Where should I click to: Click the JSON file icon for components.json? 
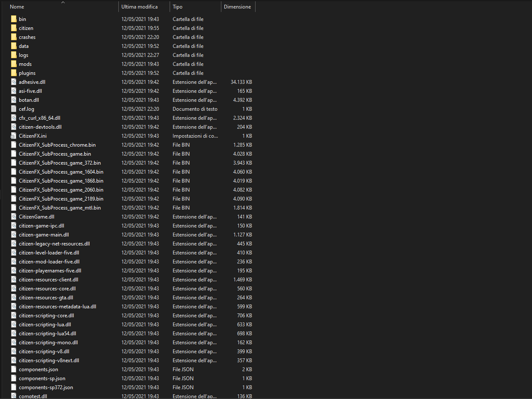tap(13, 369)
